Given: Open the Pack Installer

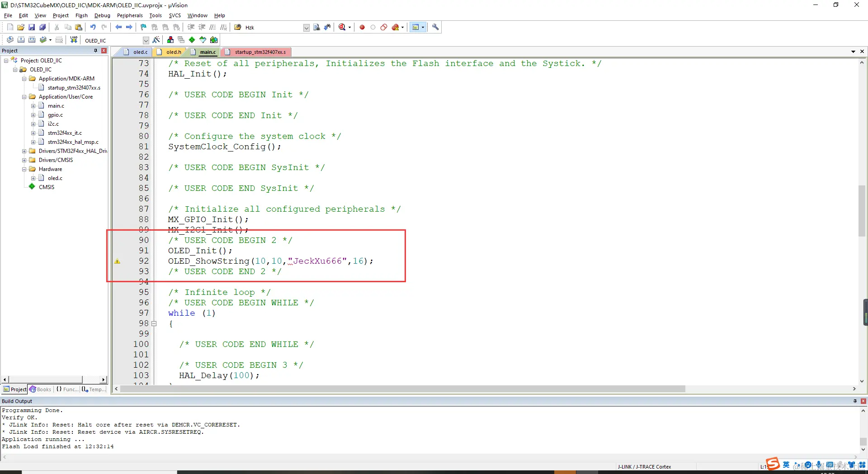Looking at the screenshot, I should [x=214, y=40].
